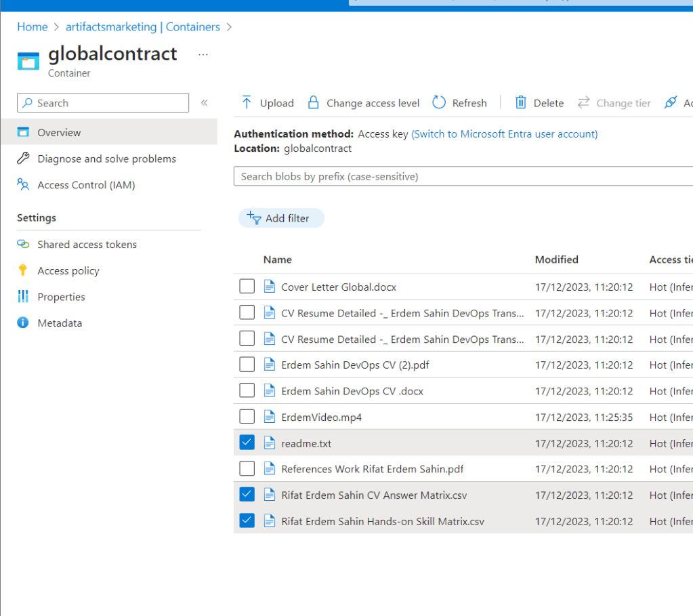The width and height of the screenshot is (693, 616).
Task: Click the Access policy key icon
Action: tap(23, 270)
